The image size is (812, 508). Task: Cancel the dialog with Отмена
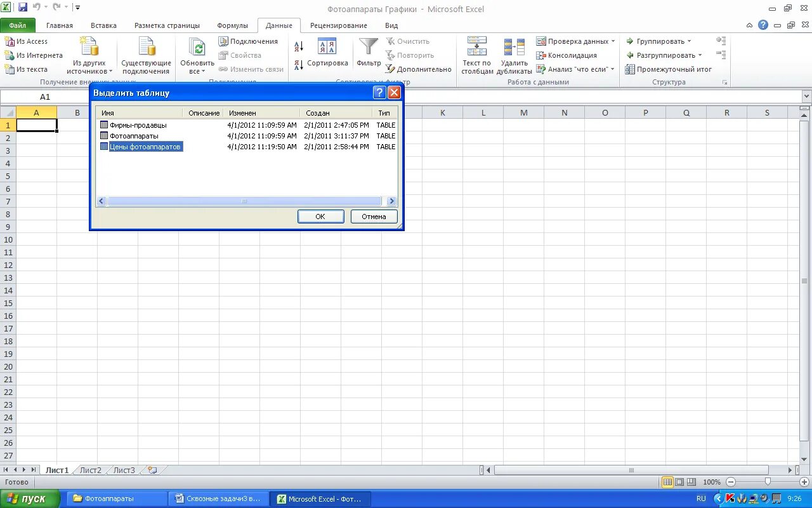pos(374,217)
